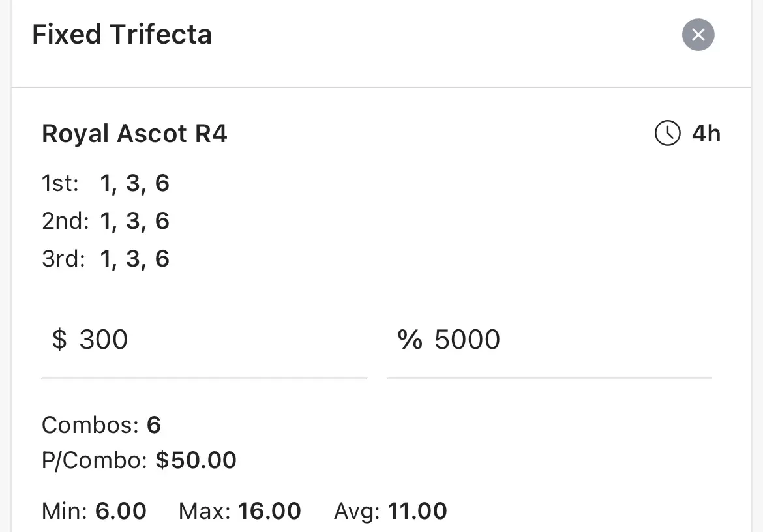The width and height of the screenshot is (763, 532).
Task: Click the 2nd: row label
Action: [x=66, y=221]
